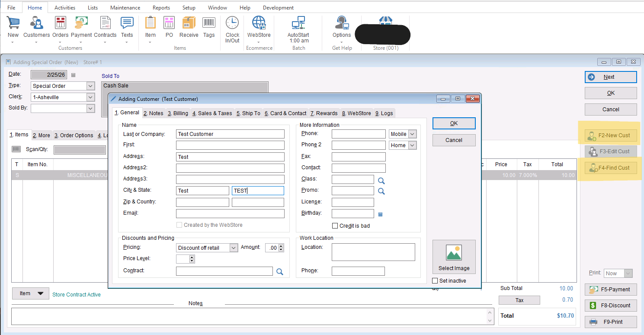
Task: Enable the Credit is bad checkbox
Action: (335, 225)
